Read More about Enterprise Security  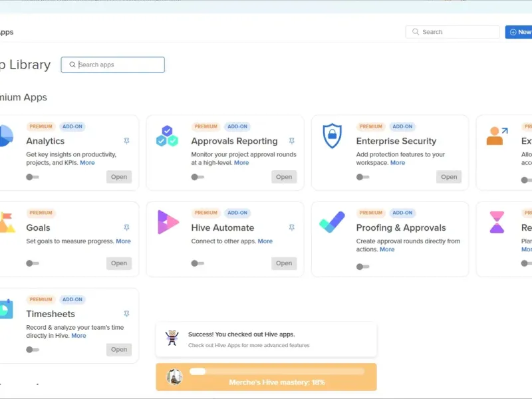pyautogui.click(x=398, y=163)
